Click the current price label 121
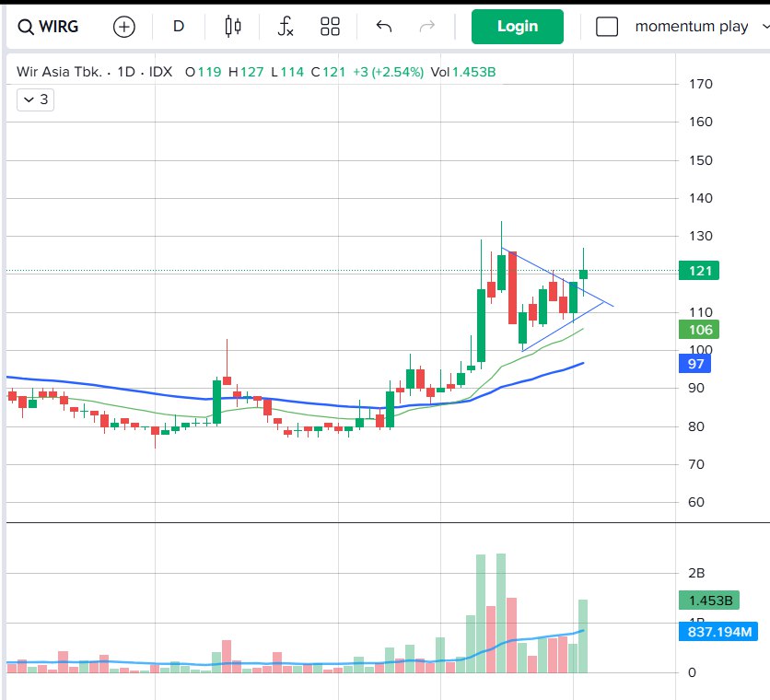The height and width of the screenshot is (700, 770). [699, 271]
